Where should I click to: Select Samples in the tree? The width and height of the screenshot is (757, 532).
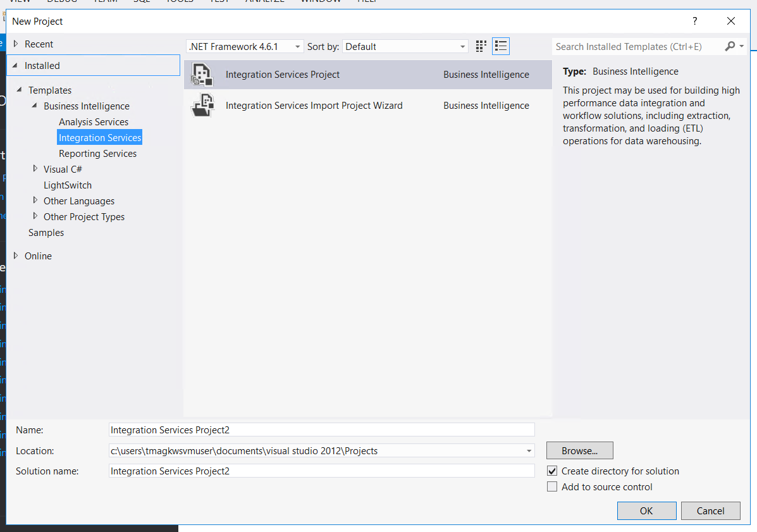[x=46, y=233]
